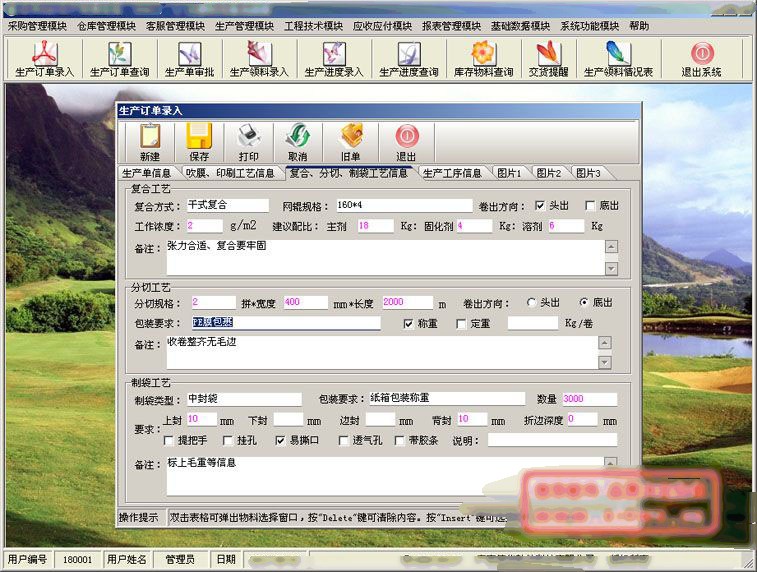Open 工程技术模块 menu
The width and height of the screenshot is (757, 572).
click(313, 26)
